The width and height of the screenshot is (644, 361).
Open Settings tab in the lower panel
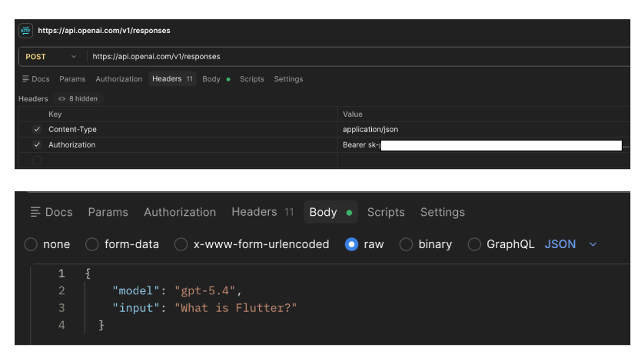pyautogui.click(x=443, y=212)
